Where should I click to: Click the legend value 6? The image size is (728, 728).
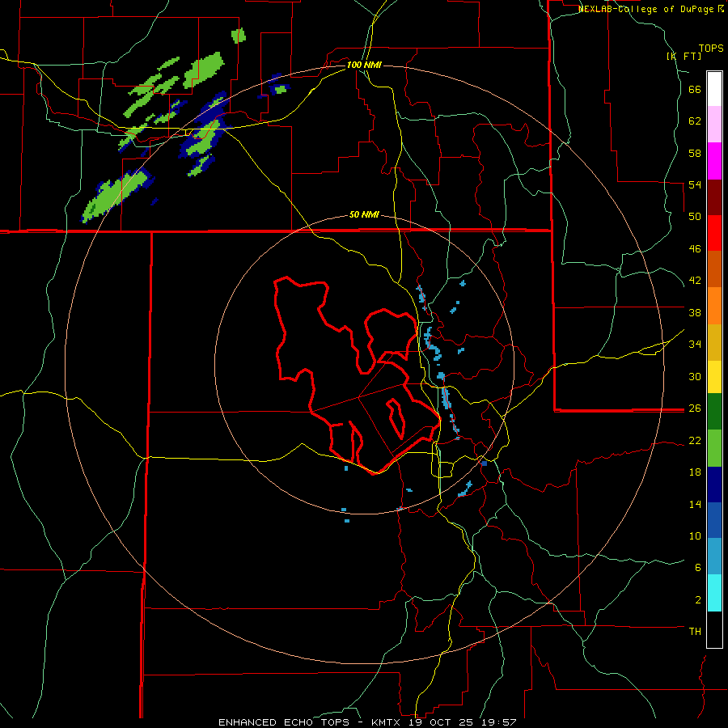pos(697,568)
